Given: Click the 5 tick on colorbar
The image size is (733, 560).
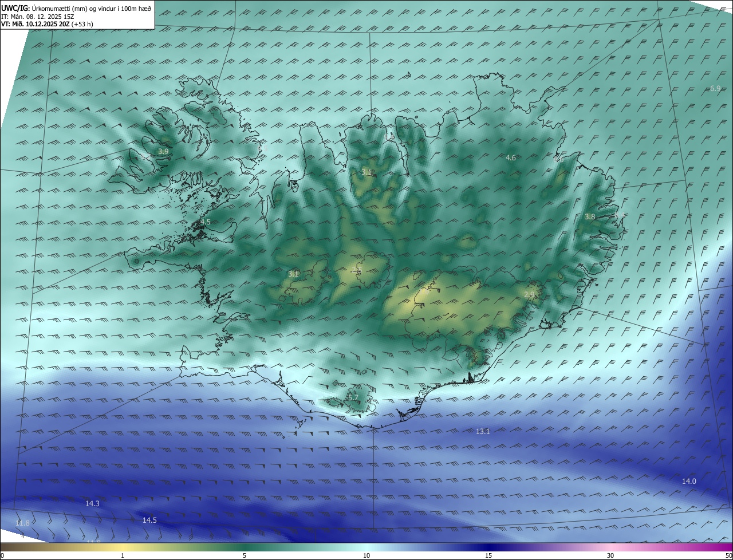Looking at the screenshot, I should click(x=245, y=555).
